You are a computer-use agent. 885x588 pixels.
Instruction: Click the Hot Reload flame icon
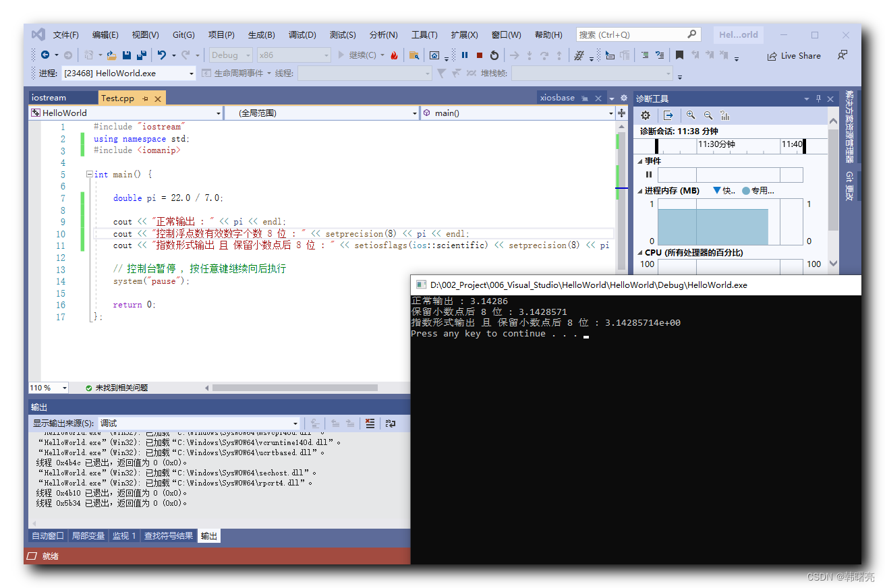click(395, 55)
